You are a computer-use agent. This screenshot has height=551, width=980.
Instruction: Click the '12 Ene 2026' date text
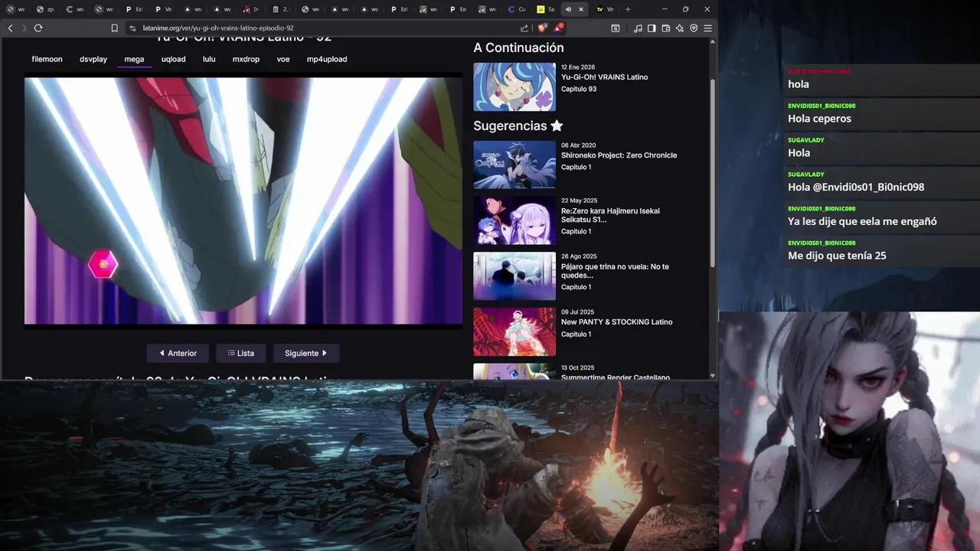pos(578,67)
